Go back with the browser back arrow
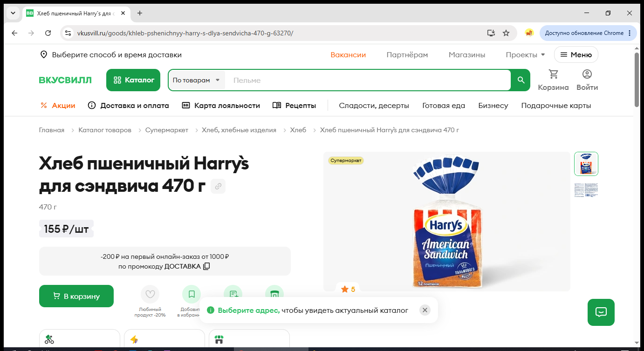The image size is (644, 351). [14, 33]
